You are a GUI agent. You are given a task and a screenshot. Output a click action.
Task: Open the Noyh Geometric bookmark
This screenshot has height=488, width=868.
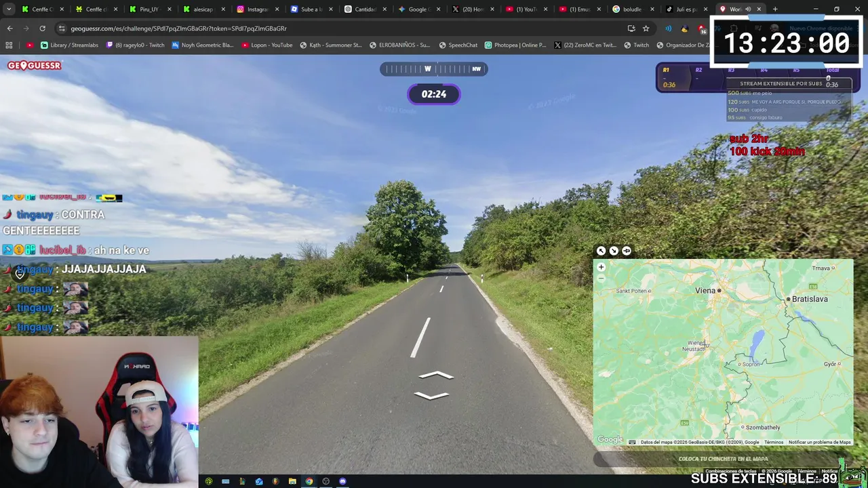click(x=203, y=45)
